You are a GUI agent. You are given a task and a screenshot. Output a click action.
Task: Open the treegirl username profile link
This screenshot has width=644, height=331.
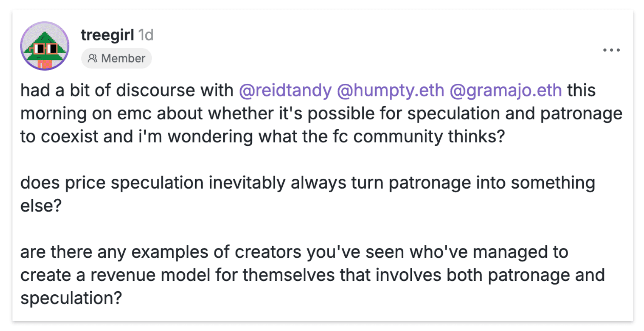(x=107, y=35)
